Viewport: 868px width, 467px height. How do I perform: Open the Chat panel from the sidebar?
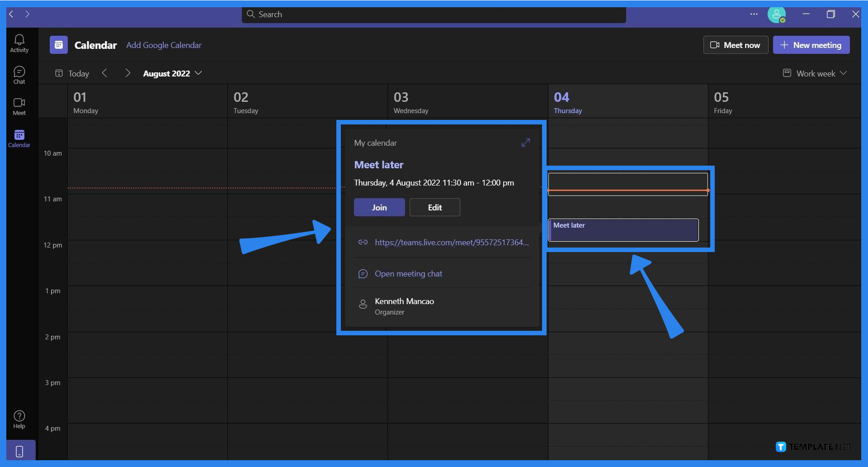(x=19, y=74)
